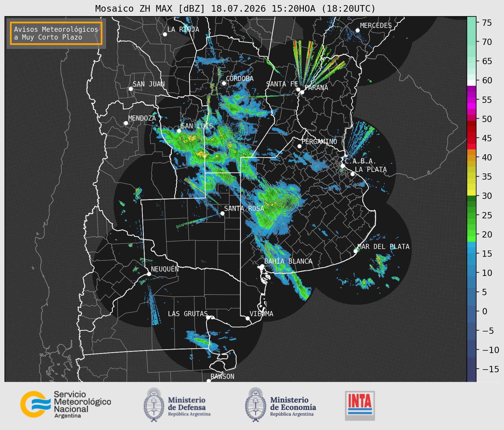Click the INTA logo

tap(360, 405)
